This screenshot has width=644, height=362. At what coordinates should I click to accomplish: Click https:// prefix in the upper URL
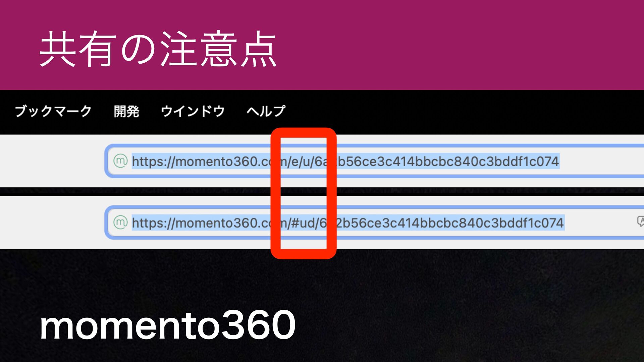pyautogui.click(x=153, y=162)
